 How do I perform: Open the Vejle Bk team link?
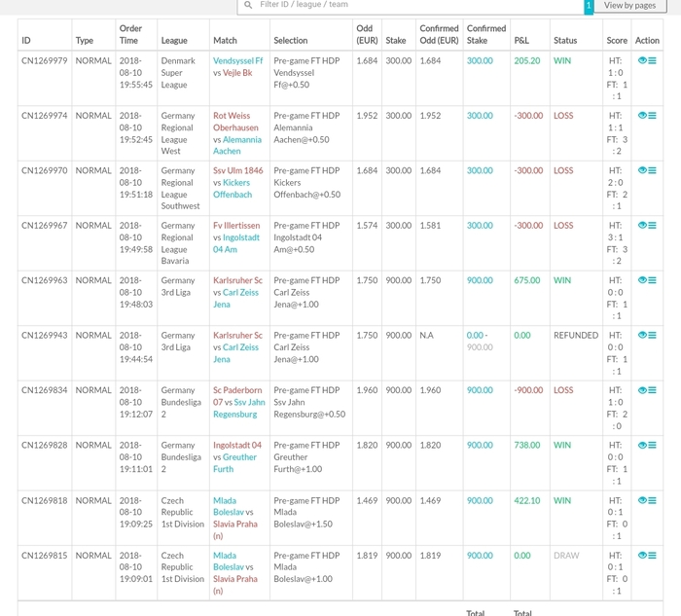point(237,73)
